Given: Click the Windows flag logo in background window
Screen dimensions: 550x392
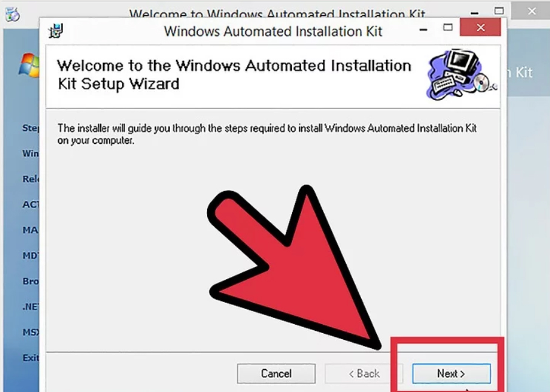Looking at the screenshot, I should pyautogui.click(x=29, y=65).
